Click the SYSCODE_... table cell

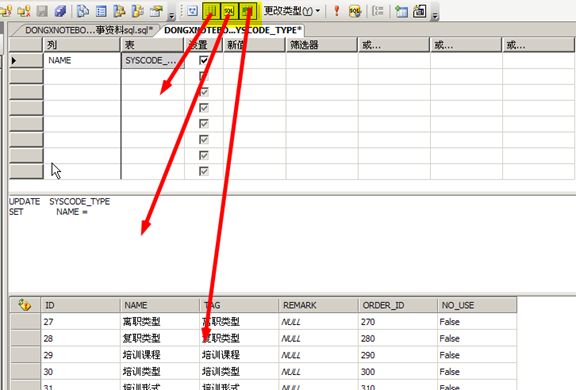pos(153,60)
